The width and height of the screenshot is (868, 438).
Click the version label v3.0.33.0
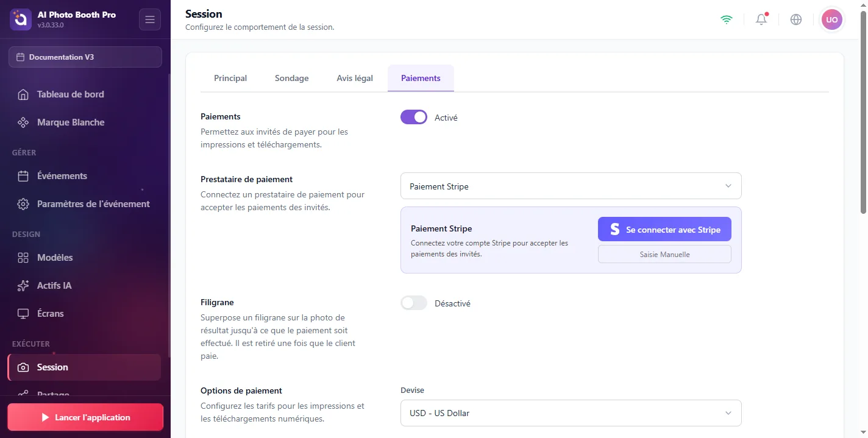(x=51, y=26)
